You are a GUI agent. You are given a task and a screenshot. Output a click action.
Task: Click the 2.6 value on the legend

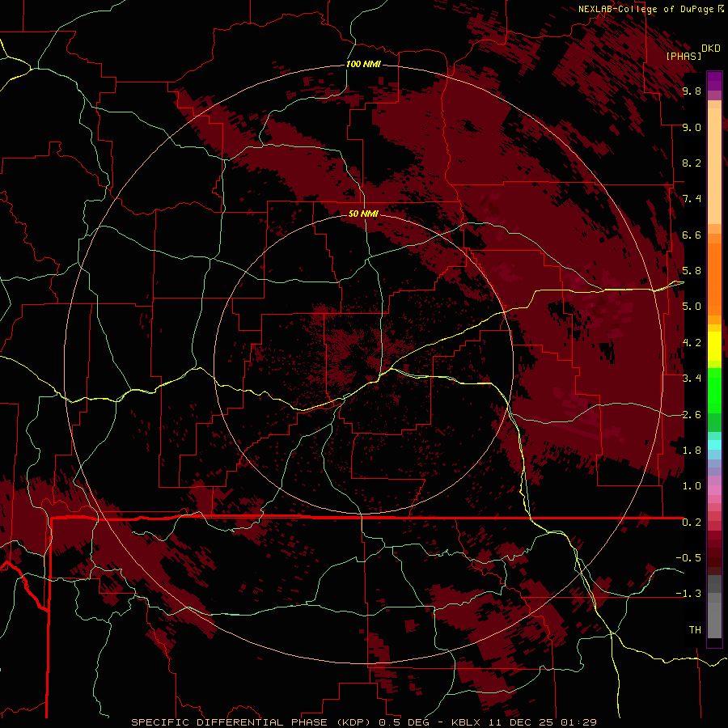692,415
